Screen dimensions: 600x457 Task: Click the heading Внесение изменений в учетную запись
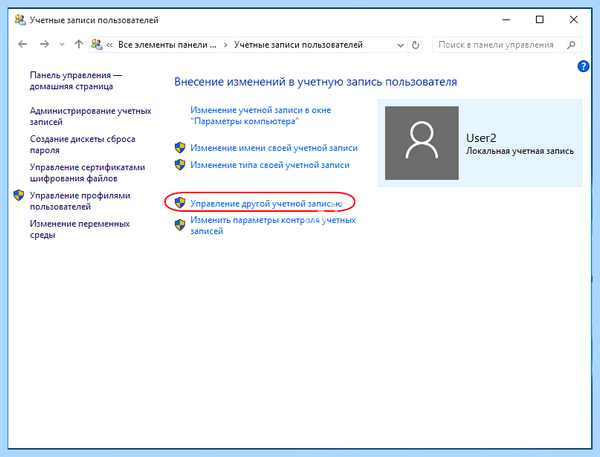click(x=316, y=82)
